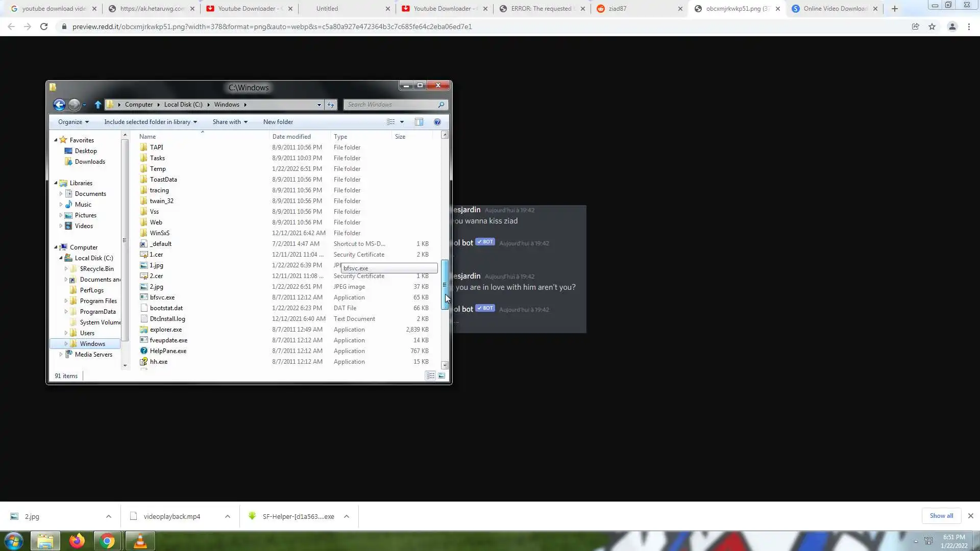Viewport: 980px width, 551px height.
Task: Reload the current page
Action: click(x=44, y=27)
